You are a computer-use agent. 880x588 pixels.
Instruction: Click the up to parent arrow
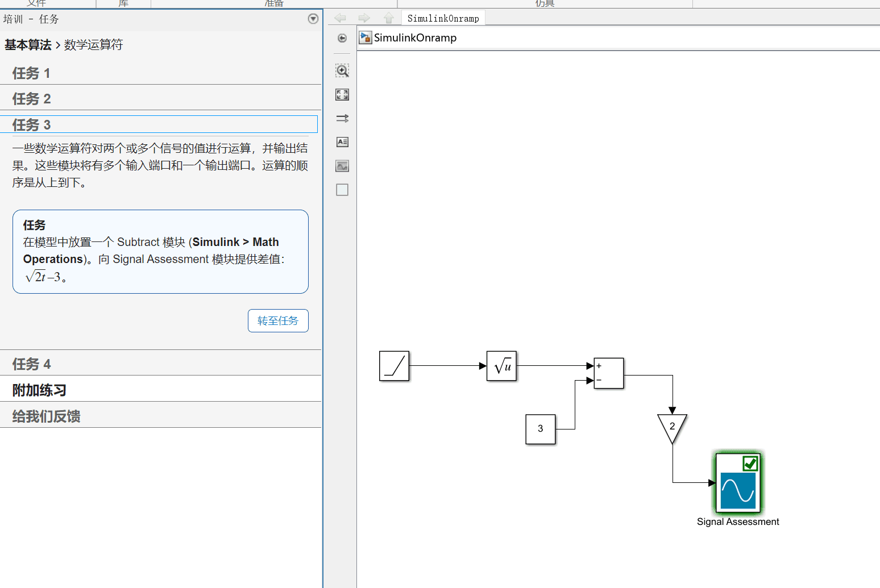(x=389, y=18)
